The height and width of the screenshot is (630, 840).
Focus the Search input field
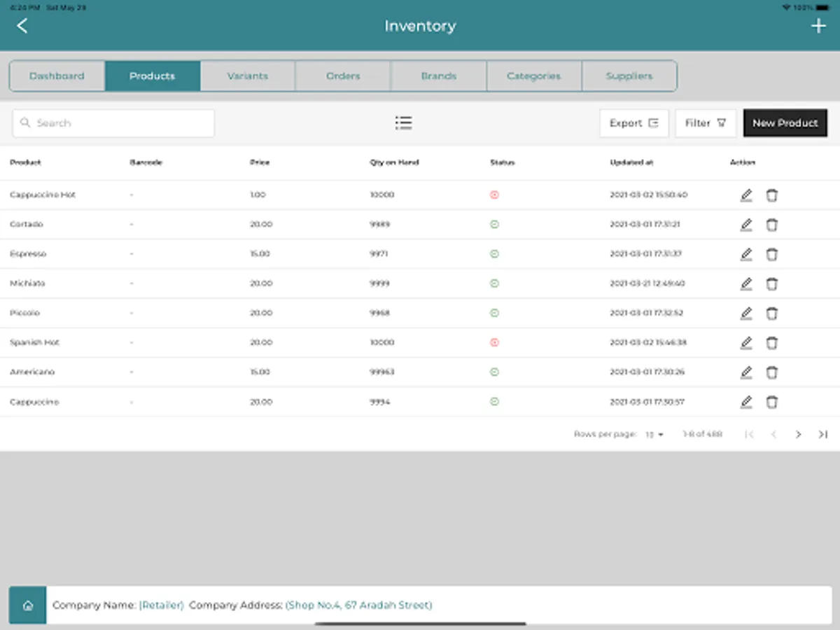point(113,123)
